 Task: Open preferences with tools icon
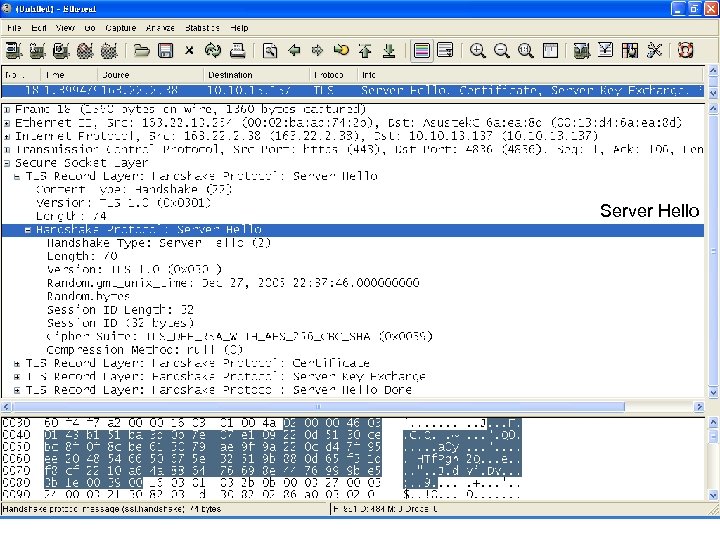point(654,50)
